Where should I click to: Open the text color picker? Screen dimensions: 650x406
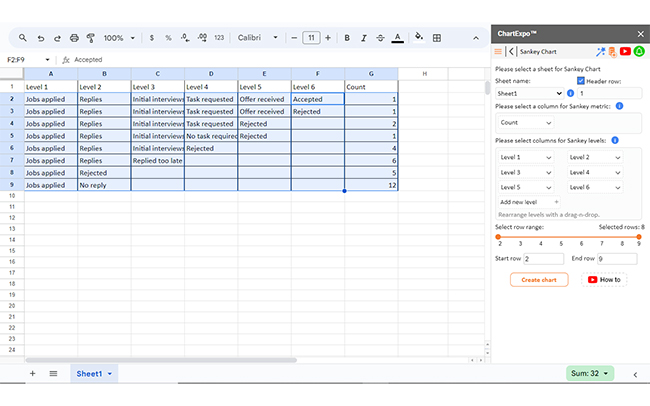pos(398,38)
